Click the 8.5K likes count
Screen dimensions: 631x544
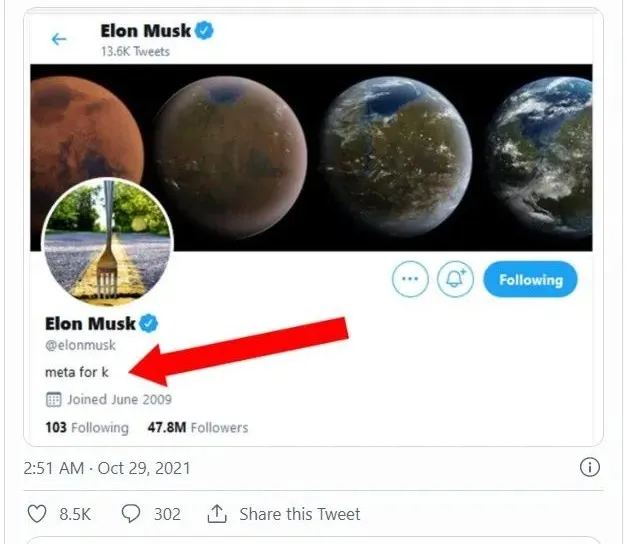pyautogui.click(x=74, y=514)
